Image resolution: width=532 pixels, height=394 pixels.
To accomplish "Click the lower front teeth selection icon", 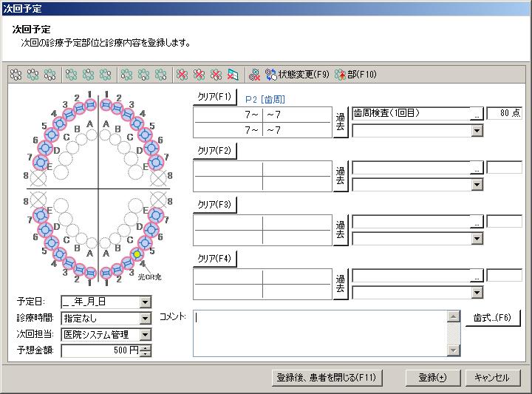I will 143,75.
